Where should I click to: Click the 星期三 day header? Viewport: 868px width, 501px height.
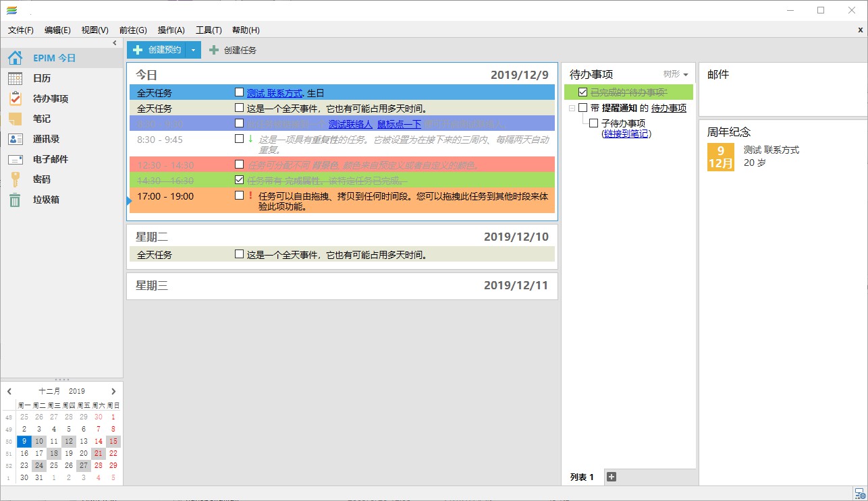(152, 286)
